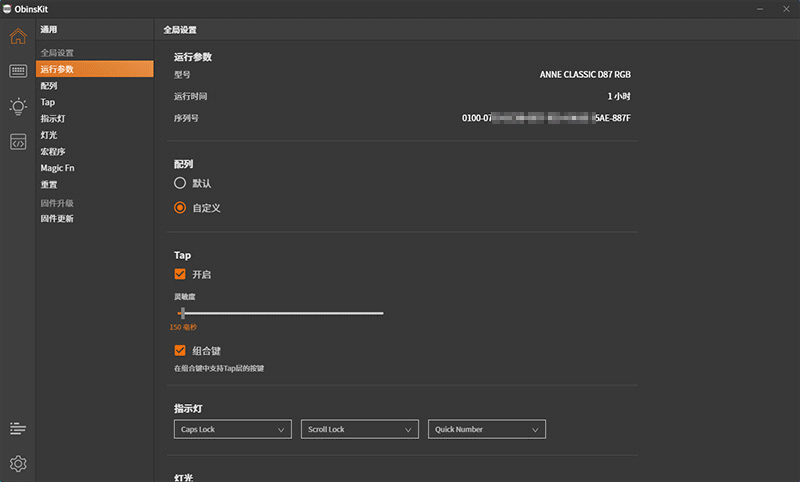Click the Tap sensitivity slider handle

181,313
